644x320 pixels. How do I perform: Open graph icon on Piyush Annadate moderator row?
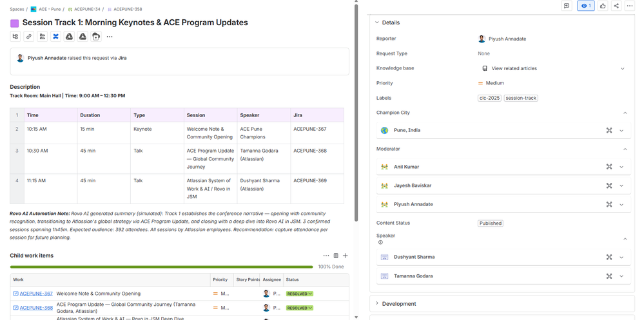pyautogui.click(x=609, y=204)
